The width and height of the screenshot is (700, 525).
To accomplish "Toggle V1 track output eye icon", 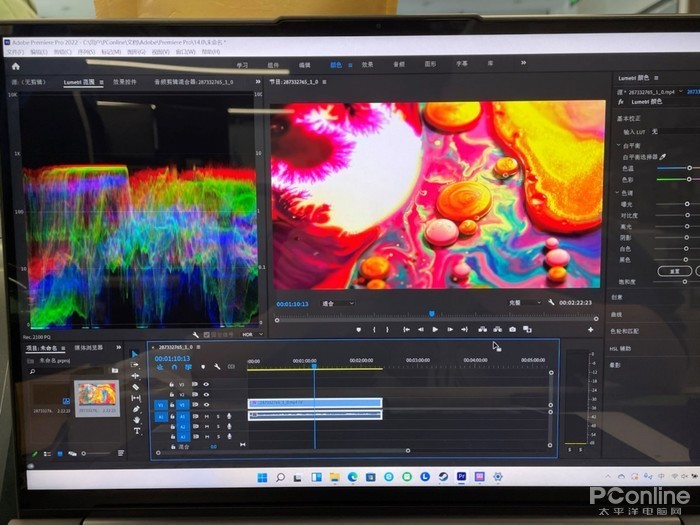I will (206, 405).
